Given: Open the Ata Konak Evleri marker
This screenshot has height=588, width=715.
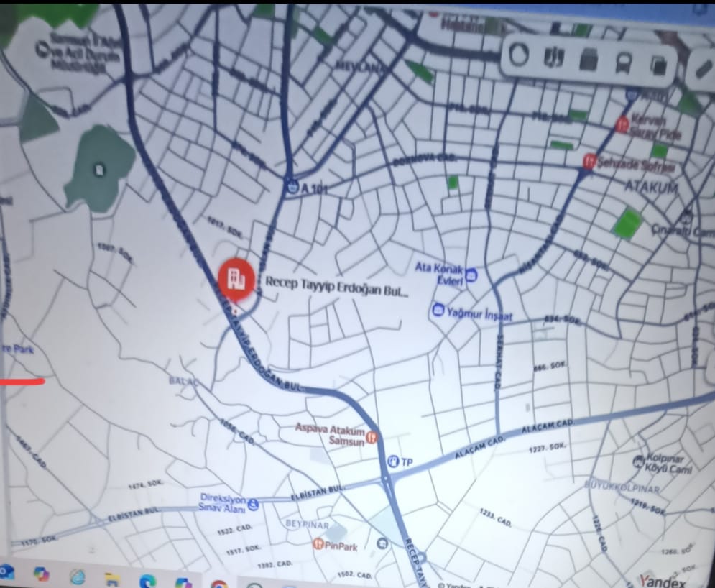Looking at the screenshot, I should [471, 274].
